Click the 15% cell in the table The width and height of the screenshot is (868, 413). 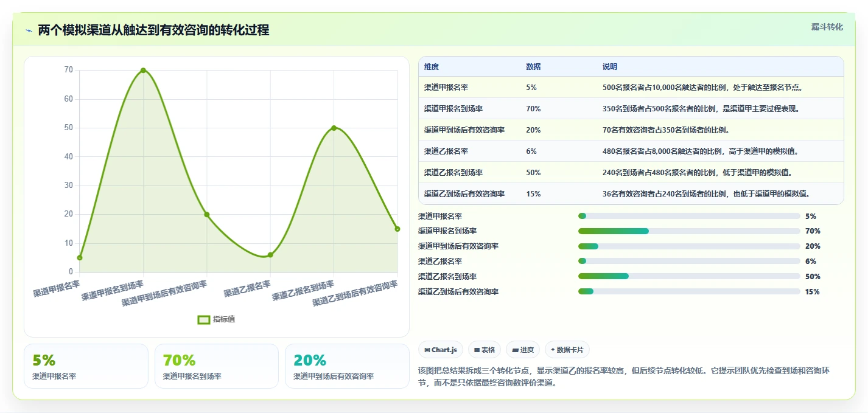pyautogui.click(x=533, y=193)
